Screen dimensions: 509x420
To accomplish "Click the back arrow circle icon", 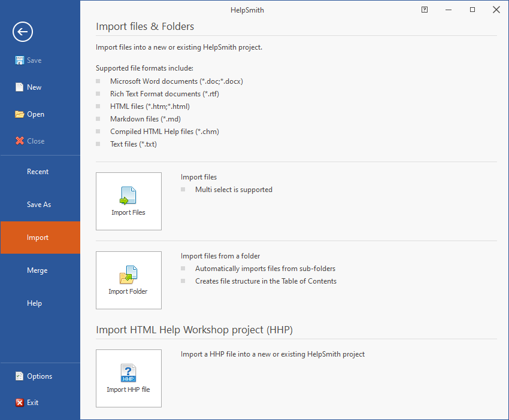I will (x=23, y=32).
